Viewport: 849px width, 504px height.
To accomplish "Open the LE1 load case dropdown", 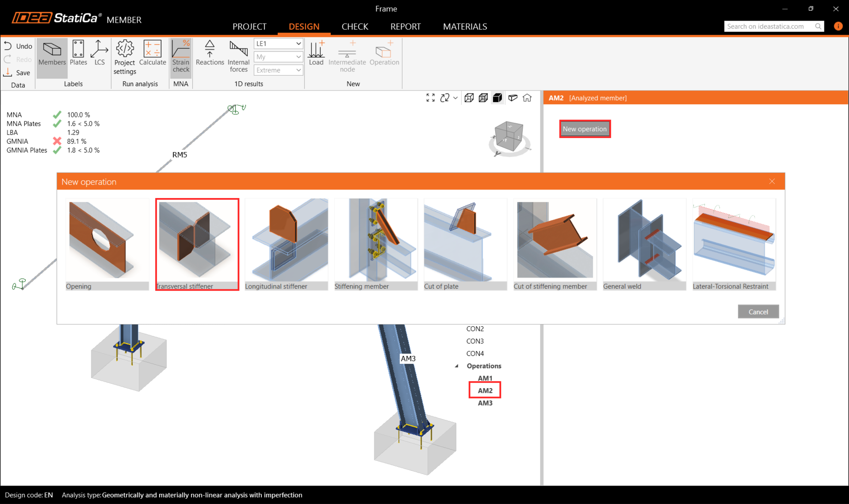I will pos(278,44).
